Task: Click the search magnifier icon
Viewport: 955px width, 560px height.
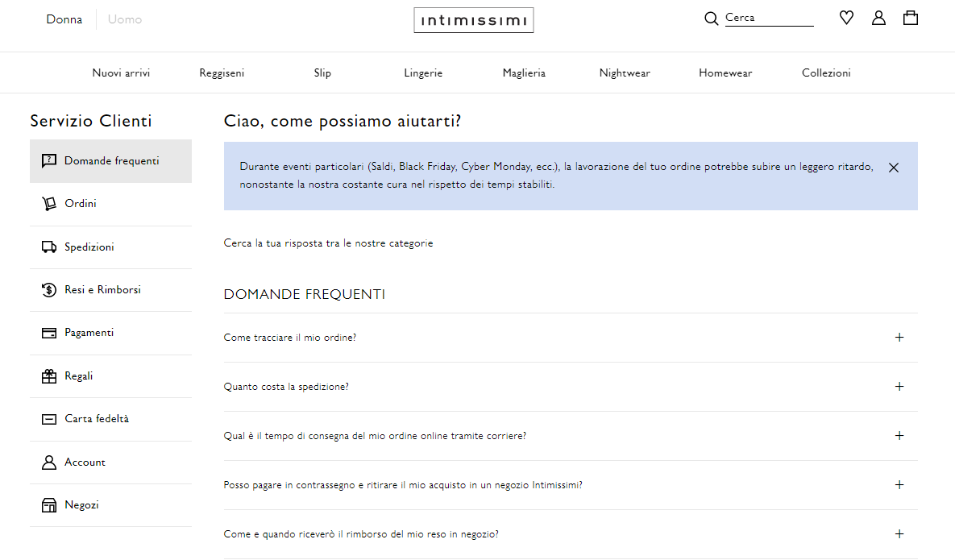Action: point(711,18)
